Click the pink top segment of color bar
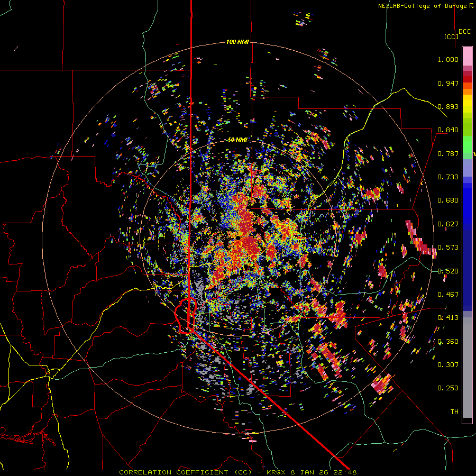This screenshot has height=476, width=476. 467,56
